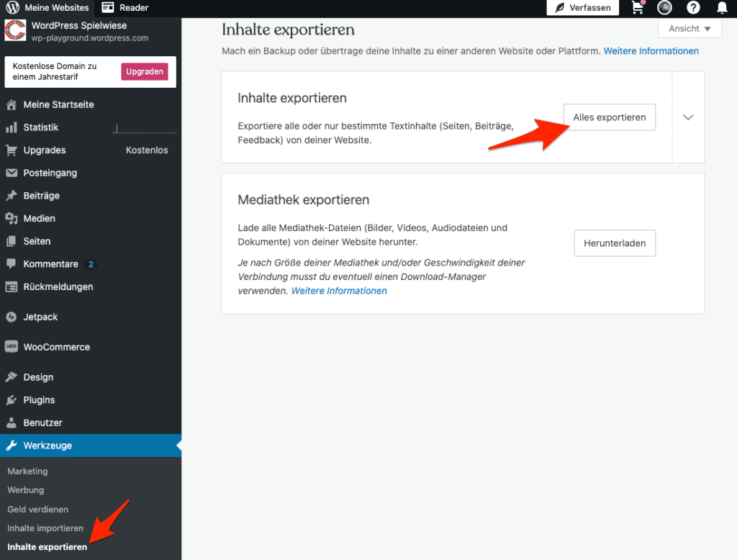Open the Ansicht dropdown
Viewport: 737px width, 560px height.
click(690, 29)
